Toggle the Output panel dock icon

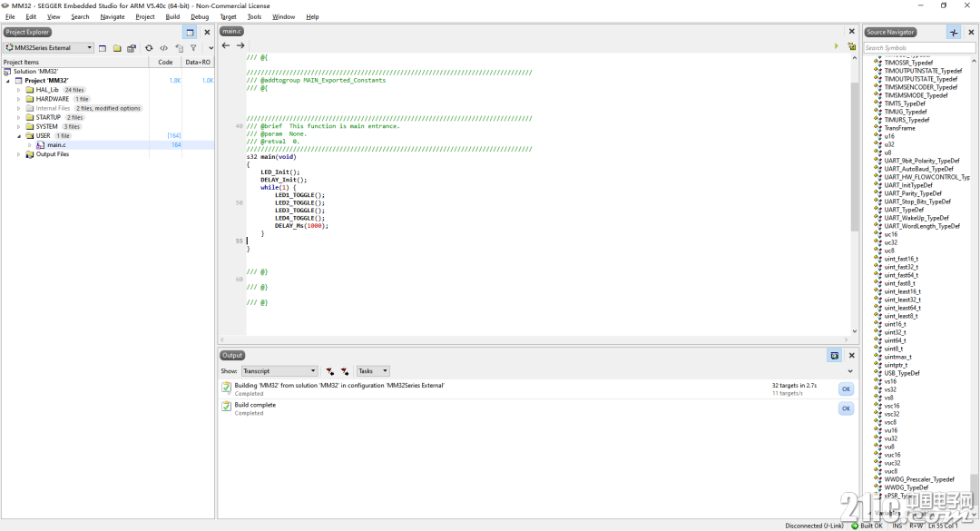pos(835,355)
